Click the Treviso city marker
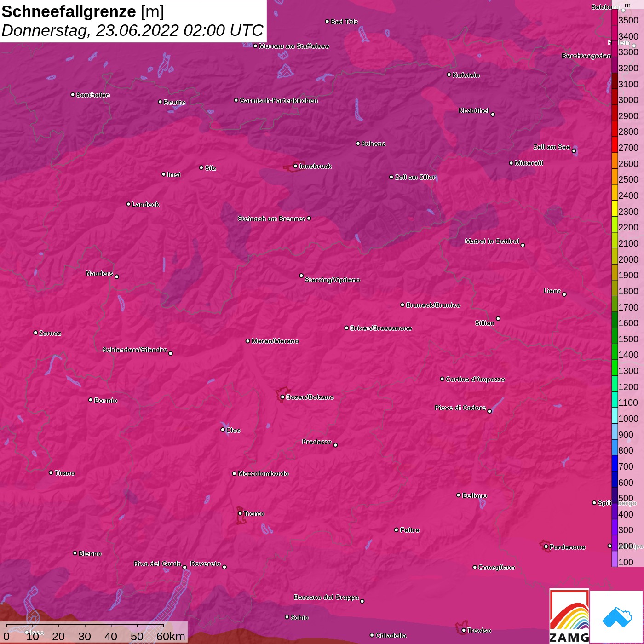 (464, 630)
